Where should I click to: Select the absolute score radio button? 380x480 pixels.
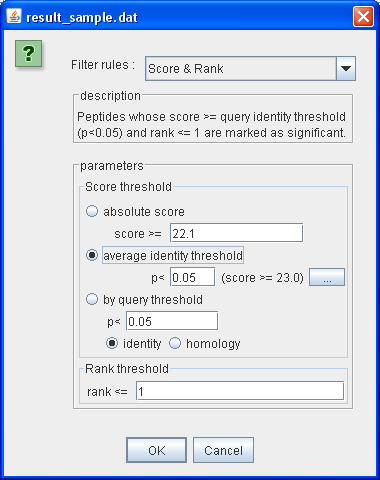click(92, 211)
